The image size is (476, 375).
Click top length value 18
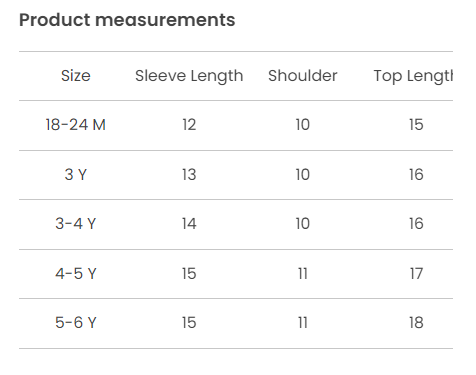pos(416,323)
